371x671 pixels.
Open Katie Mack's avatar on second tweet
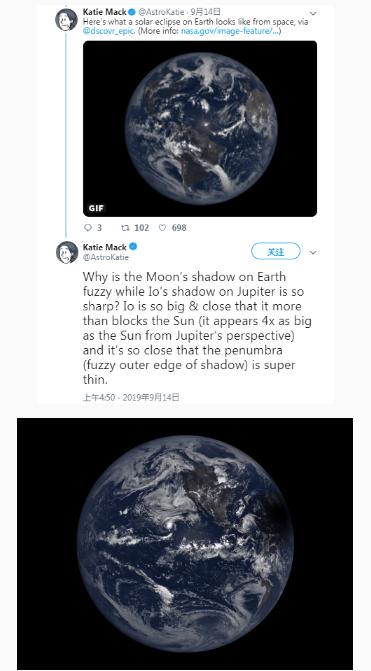[x=67, y=252]
